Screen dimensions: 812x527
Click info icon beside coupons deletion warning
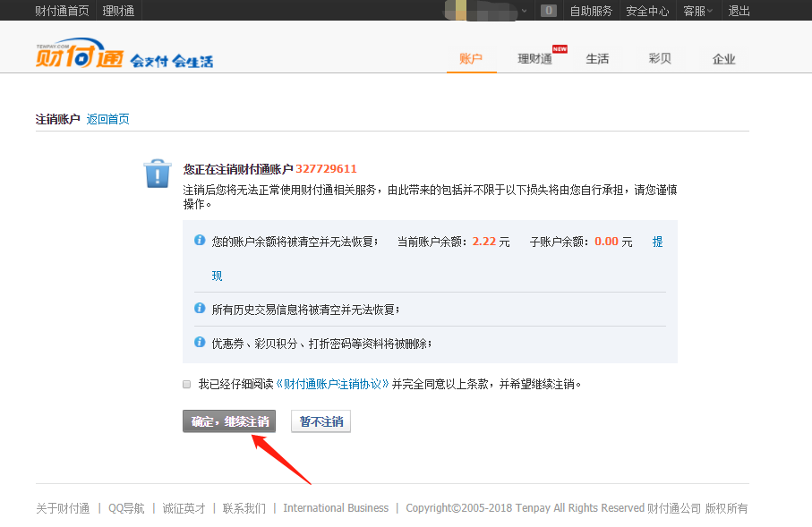(x=200, y=342)
